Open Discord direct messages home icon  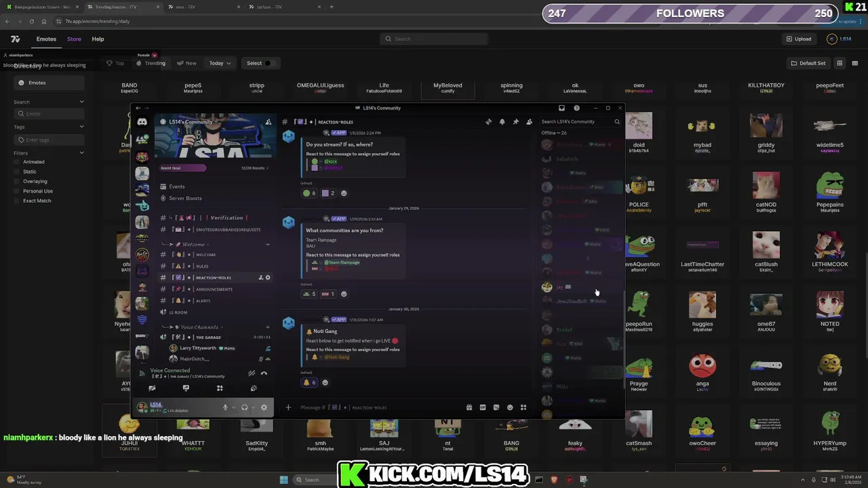click(142, 122)
